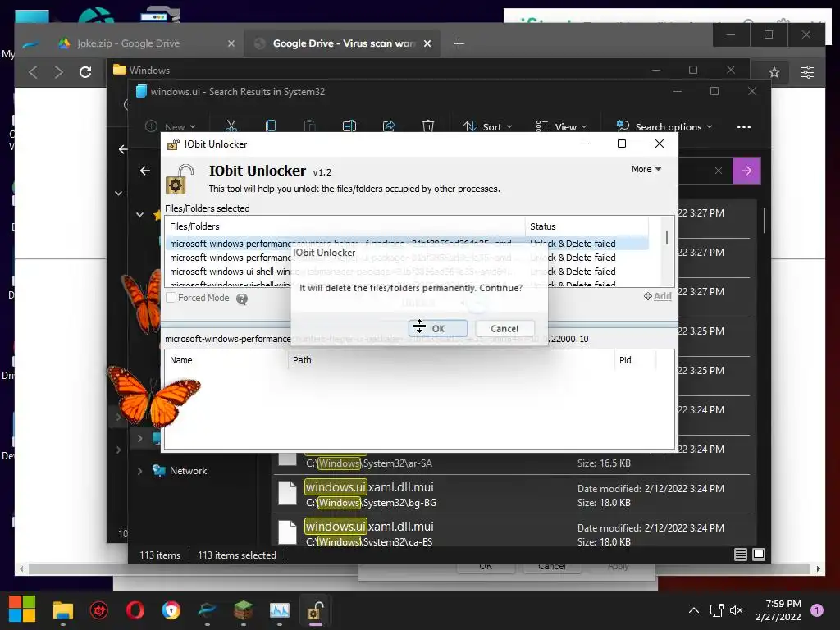The image size is (840, 630).
Task: Open the performance monitor taskbar icon
Action: [279, 610]
